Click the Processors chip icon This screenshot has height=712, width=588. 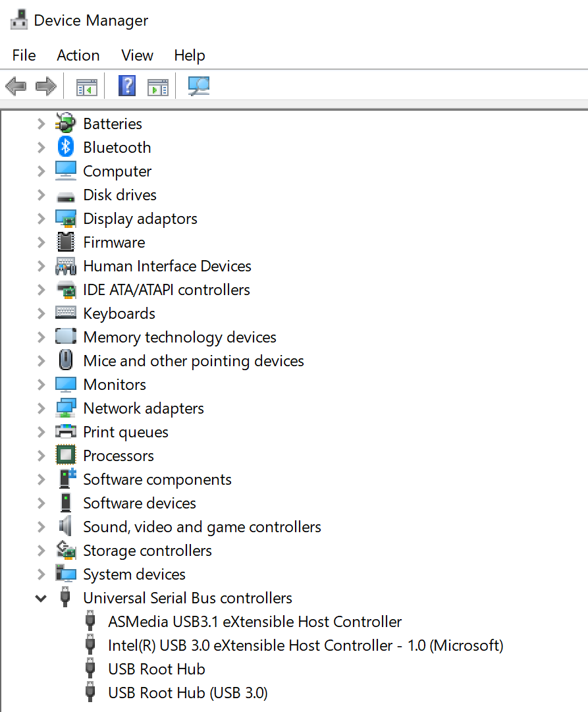(66, 455)
